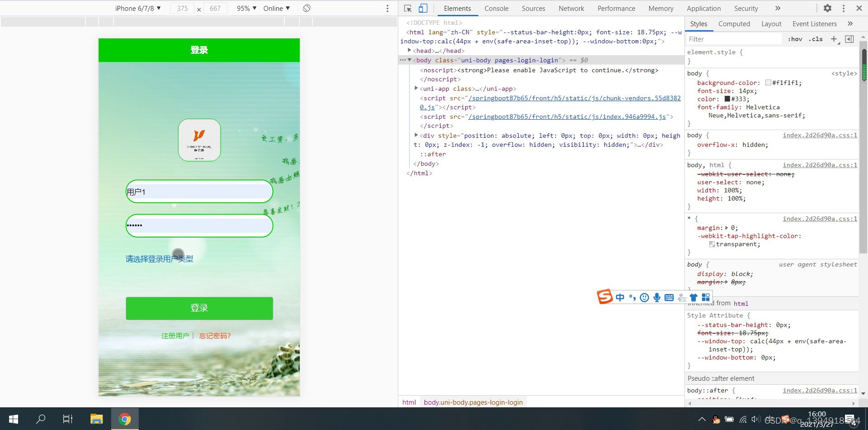Expand the hidden absolute div node
868x430 pixels.
coord(416,135)
